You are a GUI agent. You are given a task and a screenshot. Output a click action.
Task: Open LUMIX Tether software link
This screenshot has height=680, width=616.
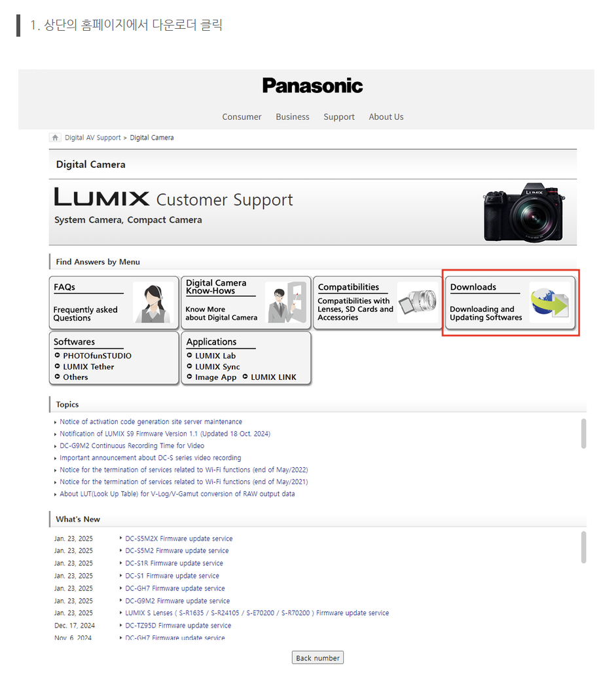pyautogui.click(x=88, y=366)
